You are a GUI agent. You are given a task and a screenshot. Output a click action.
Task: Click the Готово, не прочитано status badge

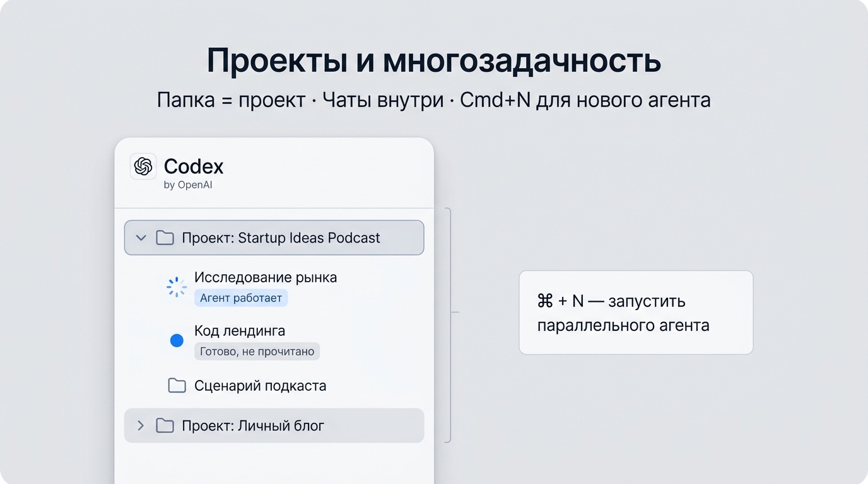pyautogui.click(x=257, y=352)
